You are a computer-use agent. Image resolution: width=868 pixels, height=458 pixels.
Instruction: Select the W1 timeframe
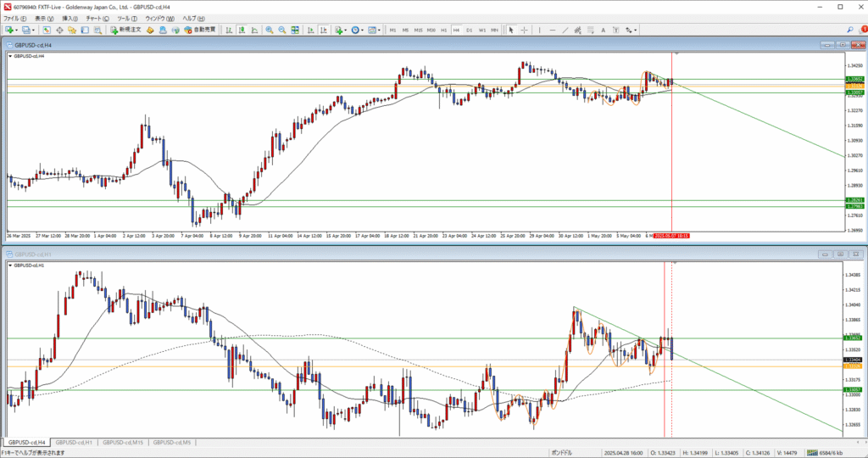click(482, 30)
